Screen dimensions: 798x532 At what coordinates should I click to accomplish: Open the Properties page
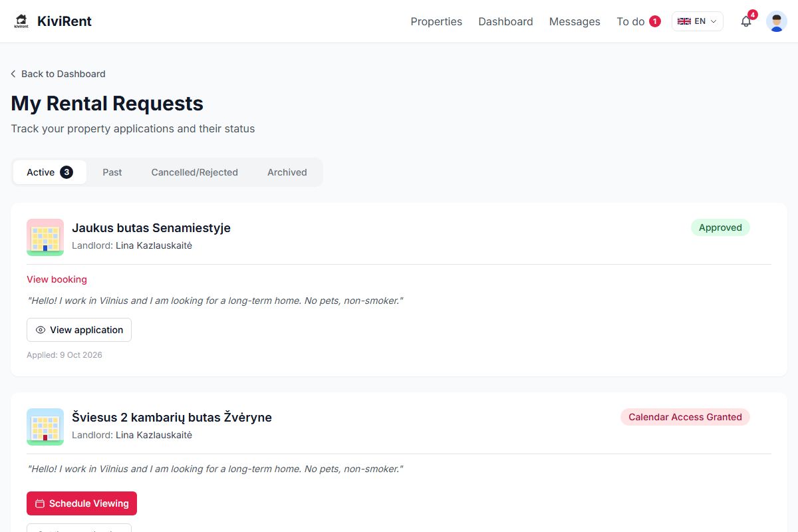[436, 21]
